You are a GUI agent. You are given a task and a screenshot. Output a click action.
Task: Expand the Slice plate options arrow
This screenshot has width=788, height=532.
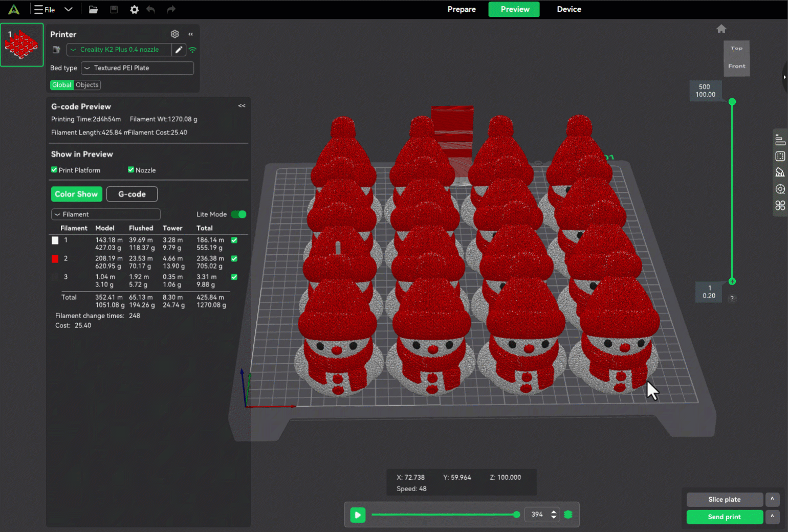click(x=772, y=499)
